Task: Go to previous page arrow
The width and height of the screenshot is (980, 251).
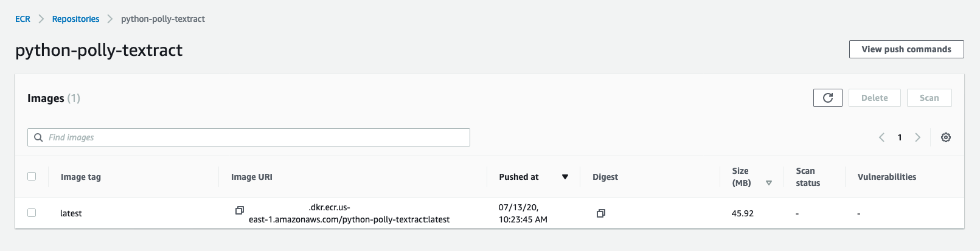Action: (x=881, y=137)
